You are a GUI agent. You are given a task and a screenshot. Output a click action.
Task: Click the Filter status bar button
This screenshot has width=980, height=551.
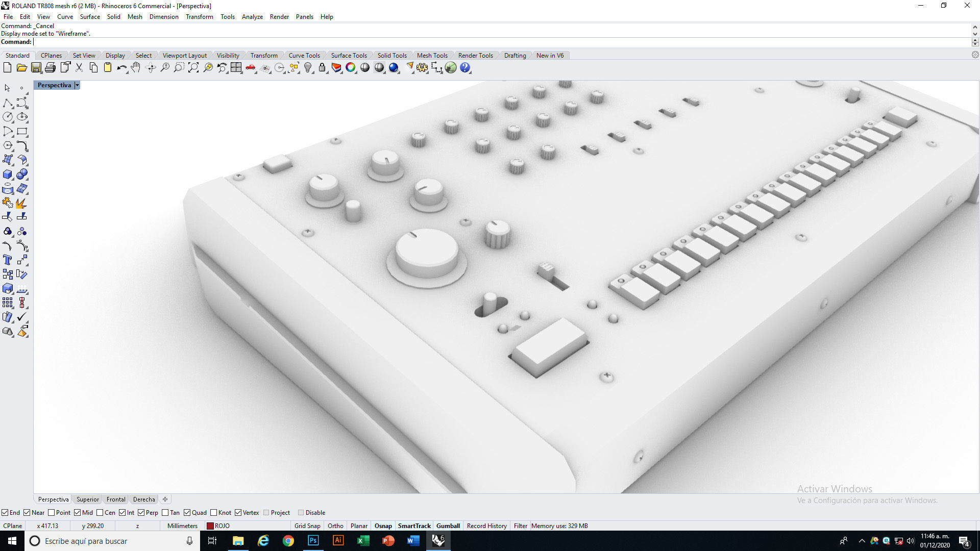click(520, 526)
